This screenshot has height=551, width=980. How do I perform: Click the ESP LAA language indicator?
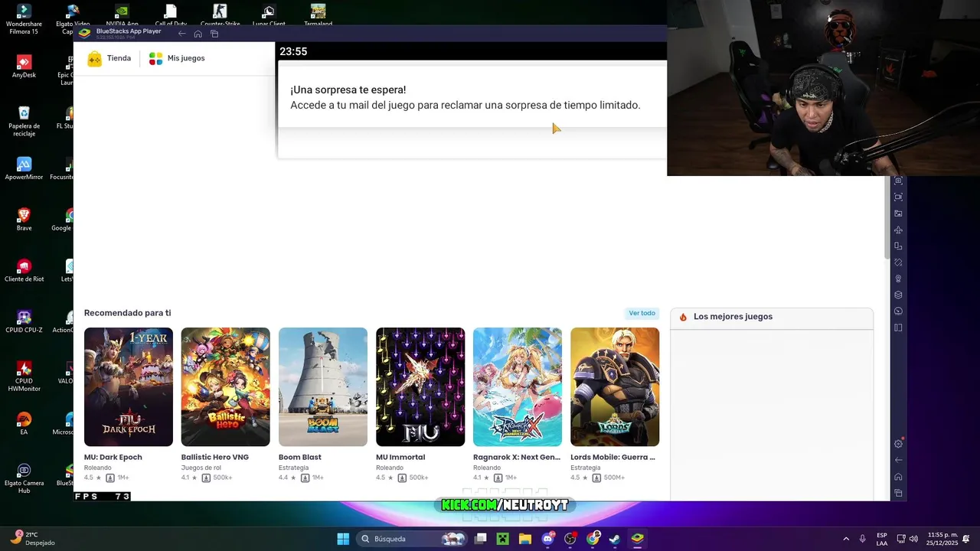pos(882,539)
